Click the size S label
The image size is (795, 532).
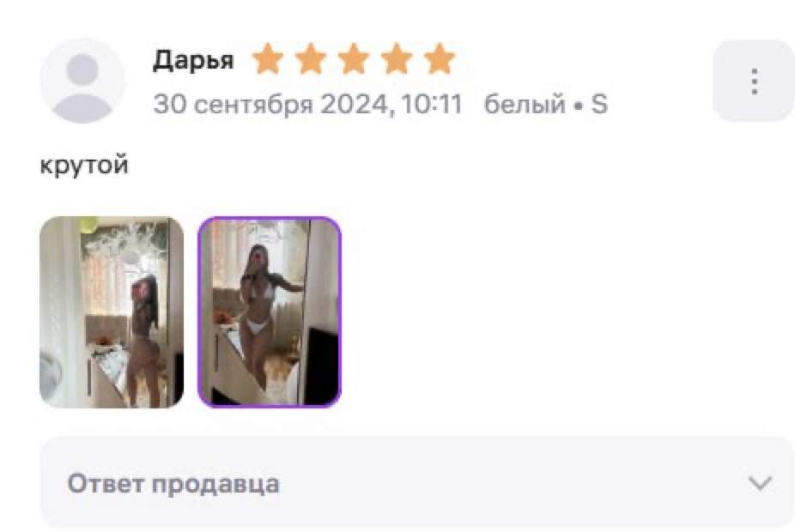click(598, 104)
